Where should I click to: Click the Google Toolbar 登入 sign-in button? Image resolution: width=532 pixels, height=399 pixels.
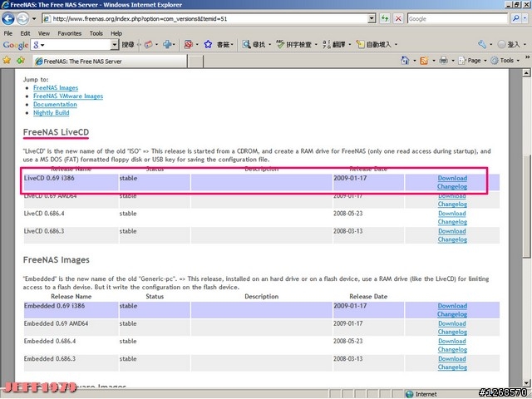pyautogui.click(x=509, y=44)
